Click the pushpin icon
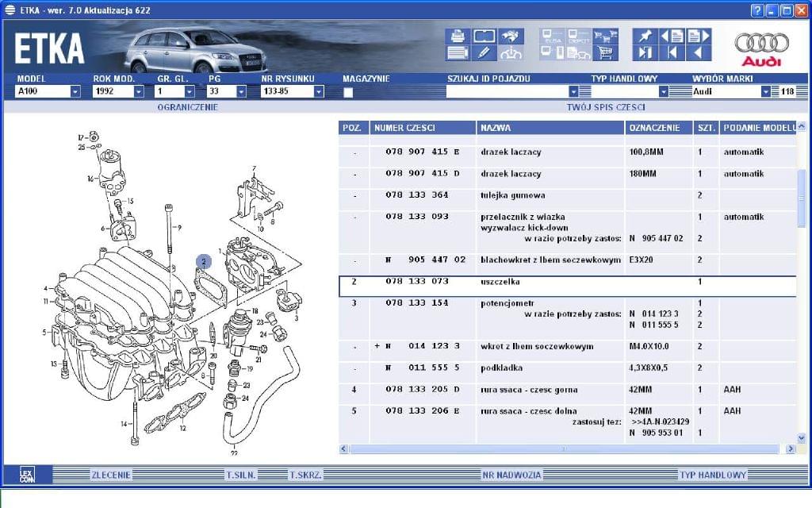Viewport: 812px width, 508px height. [x=645, y=36]
